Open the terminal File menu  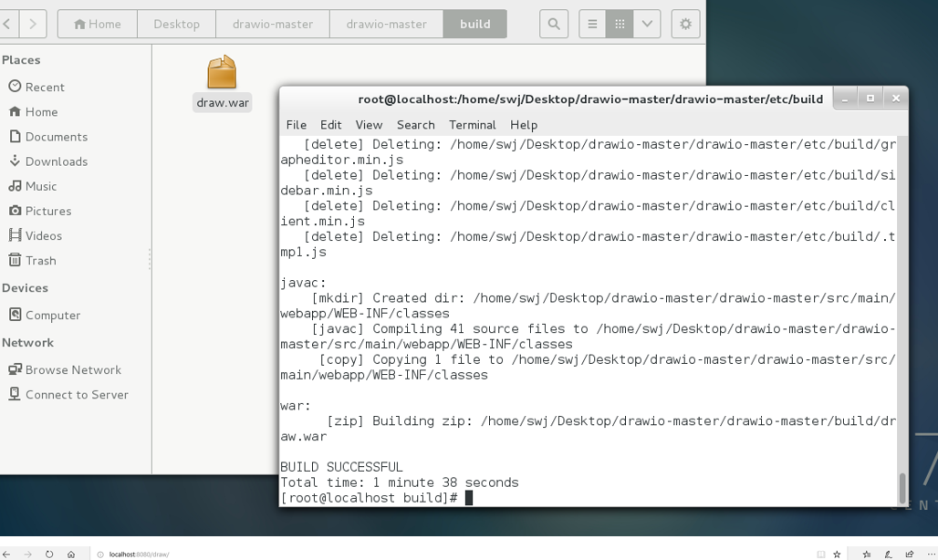click(297, 125)
